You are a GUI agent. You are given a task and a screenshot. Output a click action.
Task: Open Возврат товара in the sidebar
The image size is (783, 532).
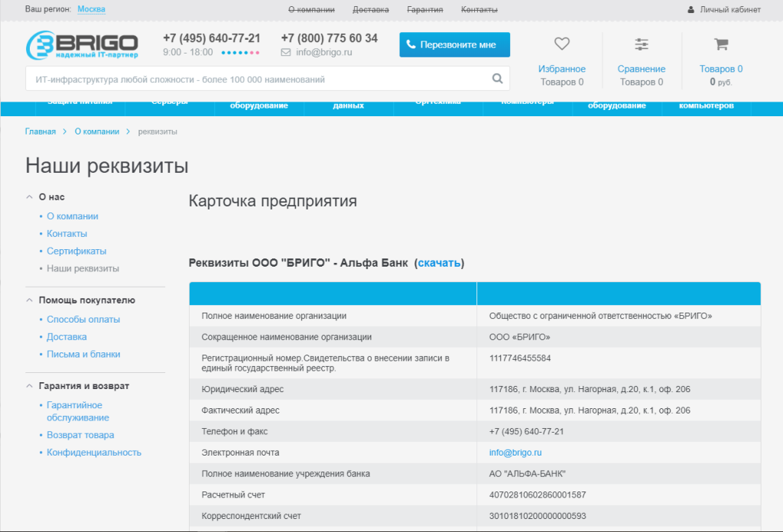80,435
